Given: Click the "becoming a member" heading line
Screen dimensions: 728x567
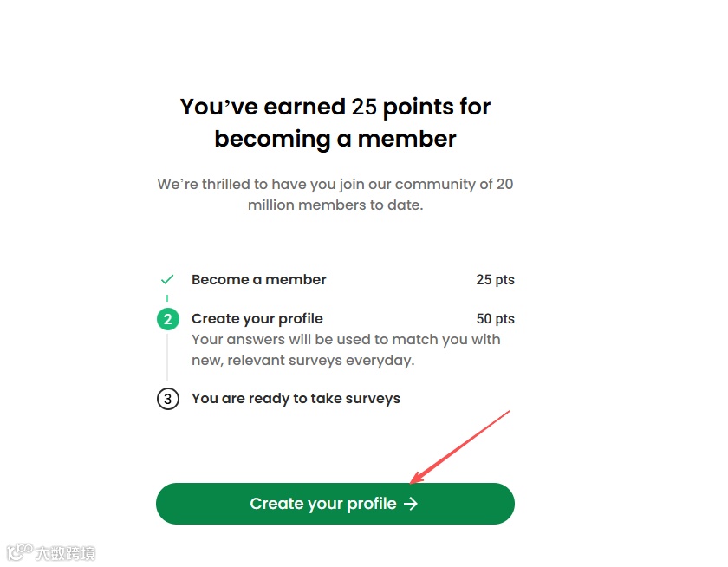Looking at the screenshot, I should tap(335, 139).
